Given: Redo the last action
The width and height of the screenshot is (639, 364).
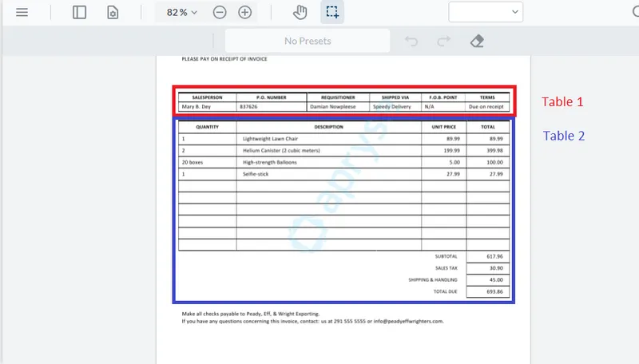Looking at the screenshot, I should (x=444, y=41).
